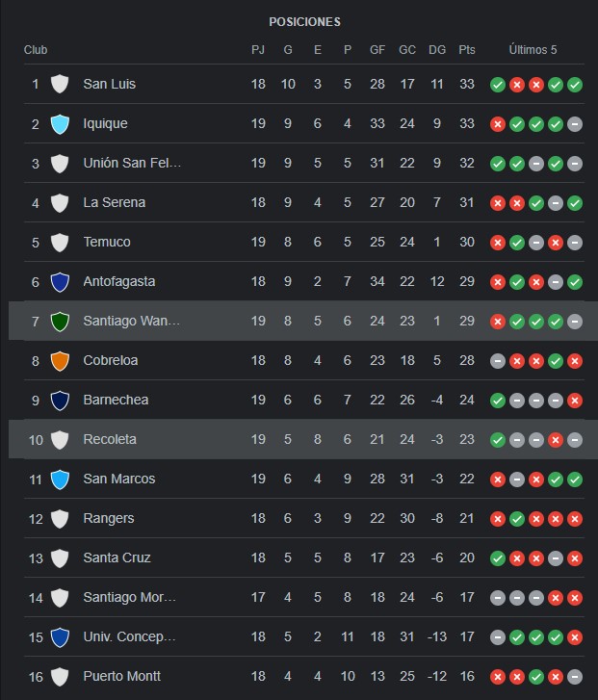598x700 pixels.
Task: Click Antofagasta's blue shield crest
Action: [60, 282]
